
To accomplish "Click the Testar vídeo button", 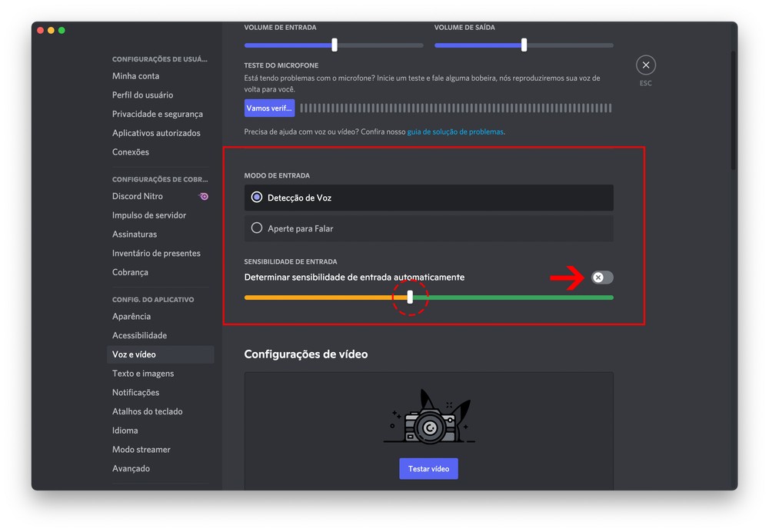I will point(428,469).
